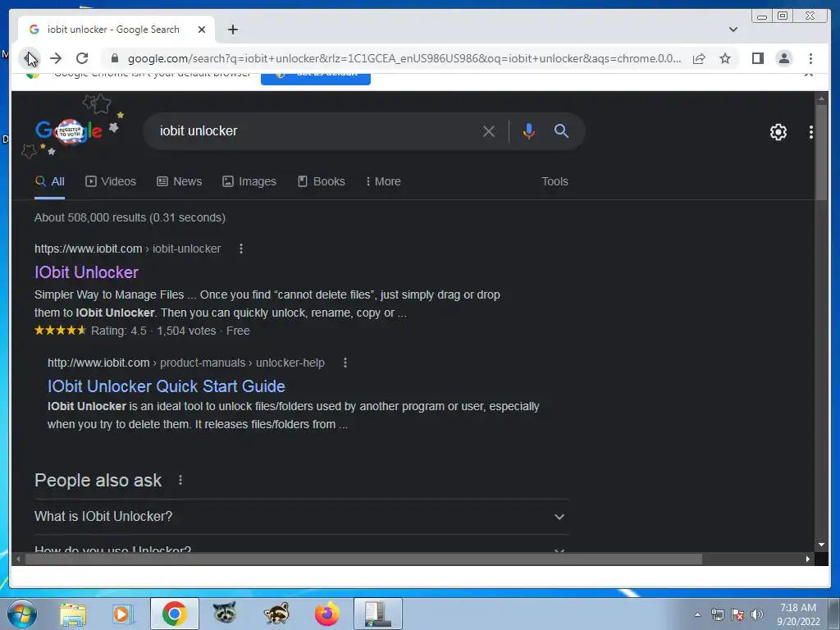
Task: Click the browser forward arrow button
Action: click(x=56, y=58)
